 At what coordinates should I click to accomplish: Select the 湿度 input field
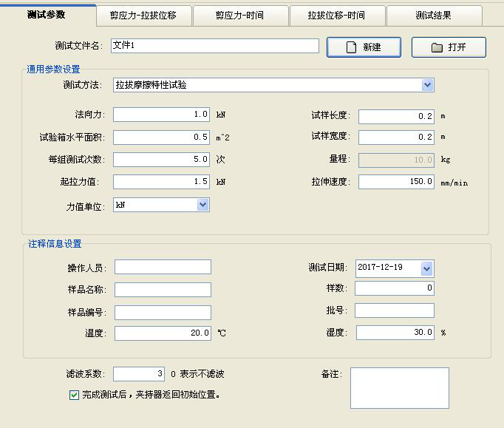point(395,333)
